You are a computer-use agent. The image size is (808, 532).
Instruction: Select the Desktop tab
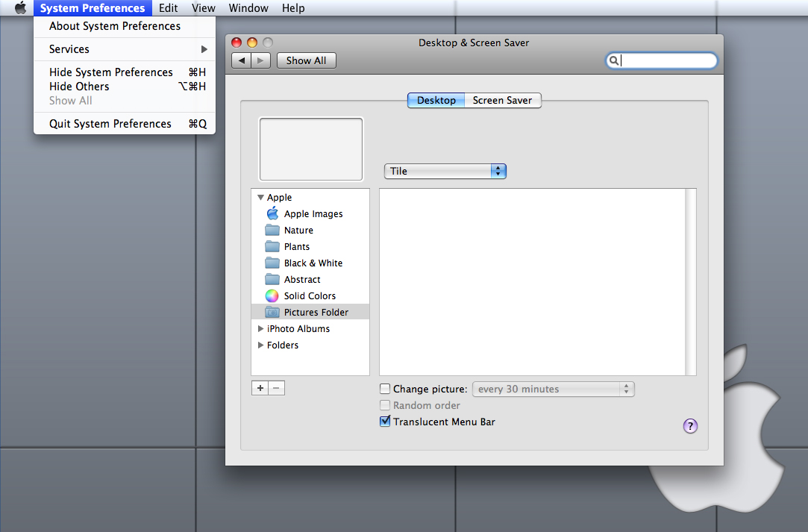[x=436, y=101]
